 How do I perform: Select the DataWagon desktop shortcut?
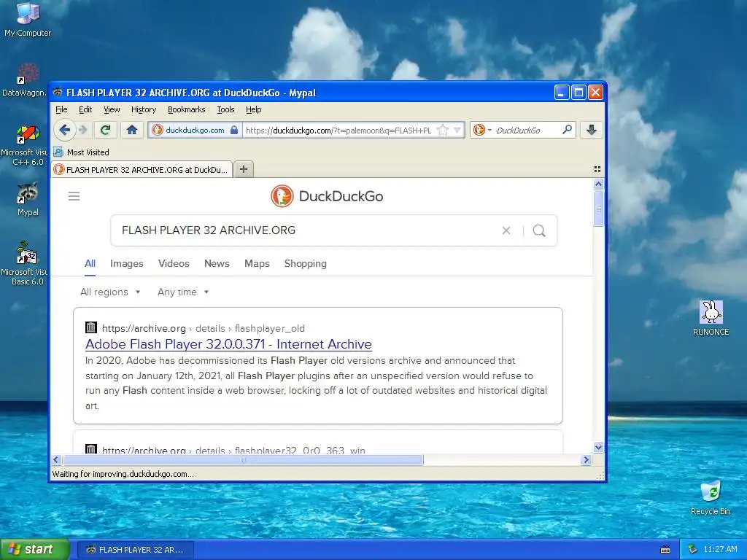tap(25, 80)
